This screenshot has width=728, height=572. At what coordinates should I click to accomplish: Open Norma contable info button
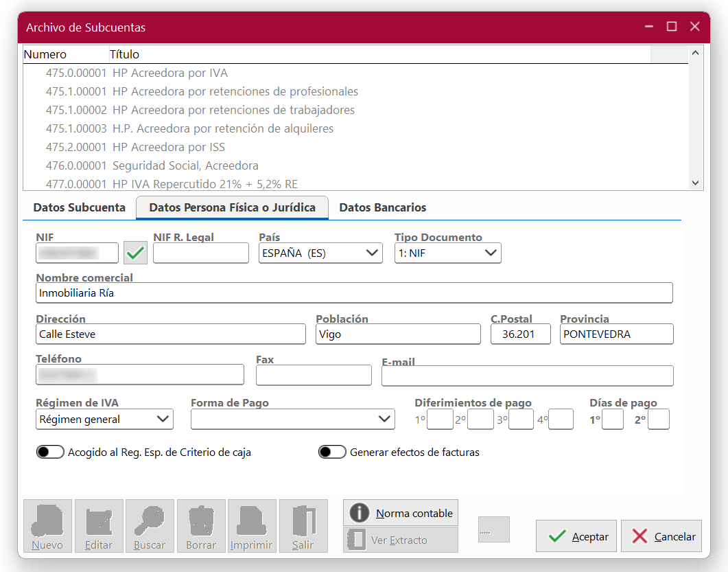[401, 513]
